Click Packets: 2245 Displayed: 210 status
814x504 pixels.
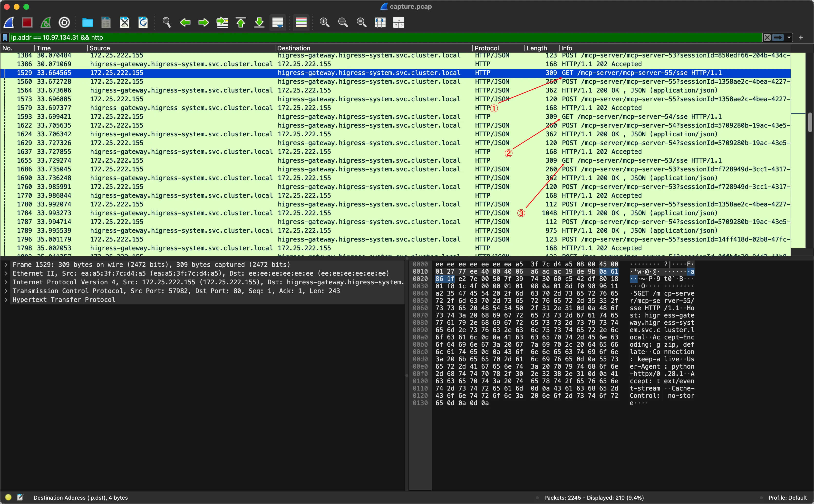tap(594, 498)
